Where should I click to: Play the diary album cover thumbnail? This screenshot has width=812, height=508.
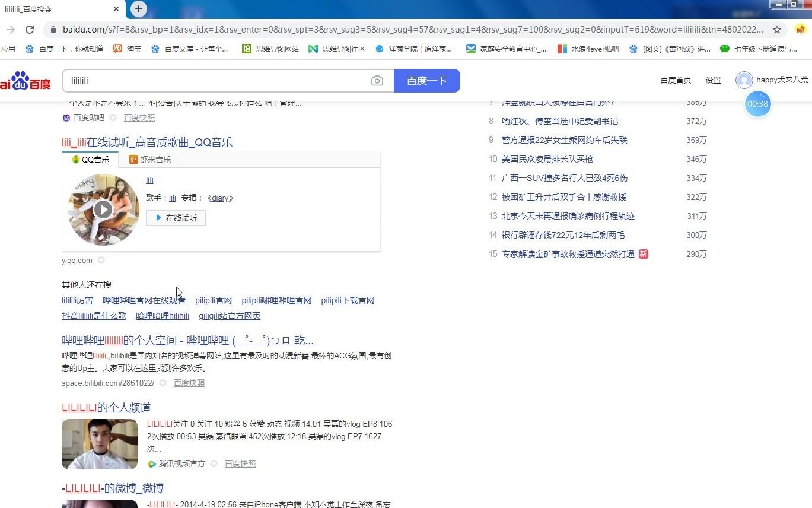(103, 209)
